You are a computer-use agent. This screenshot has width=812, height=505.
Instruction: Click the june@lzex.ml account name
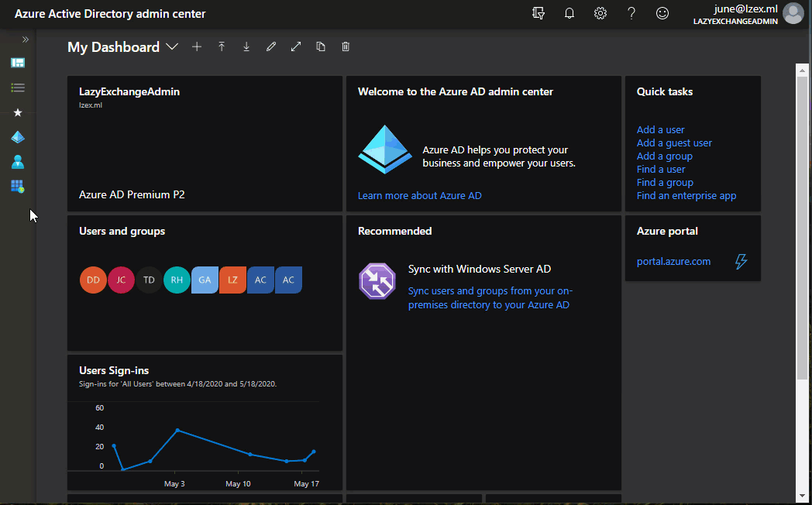[745, 9]
